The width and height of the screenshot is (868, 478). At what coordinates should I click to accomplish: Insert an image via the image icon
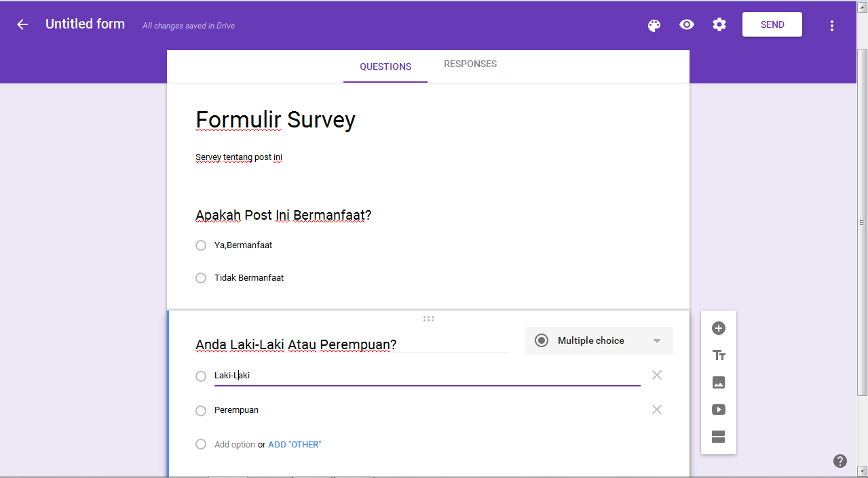tap(718, 382)
